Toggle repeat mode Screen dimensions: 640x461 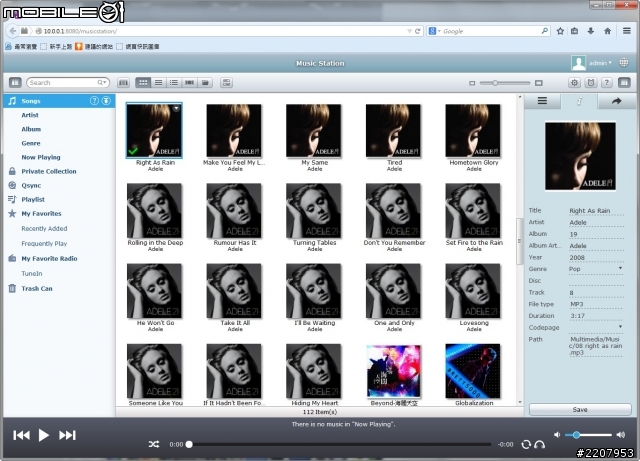(x=526, y=444)
